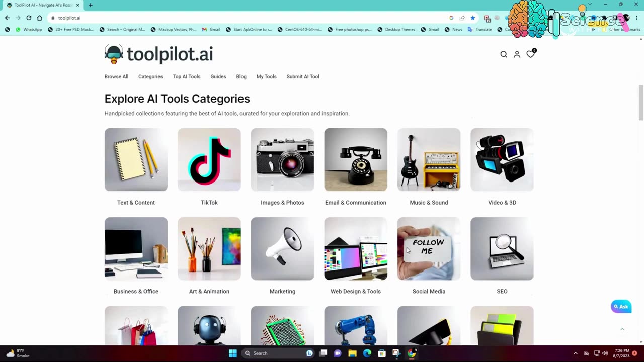The image size is (644, 362).
Task: Open the News bookmark
Action: pos(453,30)
